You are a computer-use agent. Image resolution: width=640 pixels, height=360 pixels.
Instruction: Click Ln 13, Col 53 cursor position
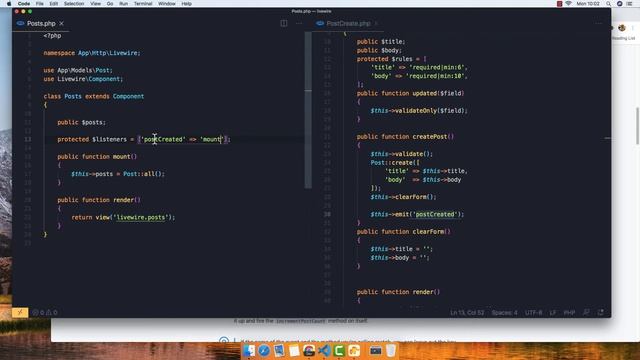[x=467, y=313]
